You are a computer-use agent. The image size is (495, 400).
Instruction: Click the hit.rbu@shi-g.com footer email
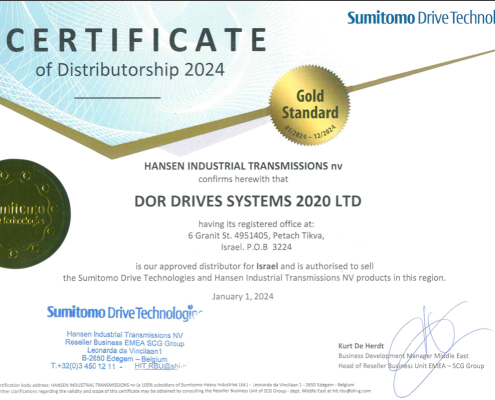[353, 391]
